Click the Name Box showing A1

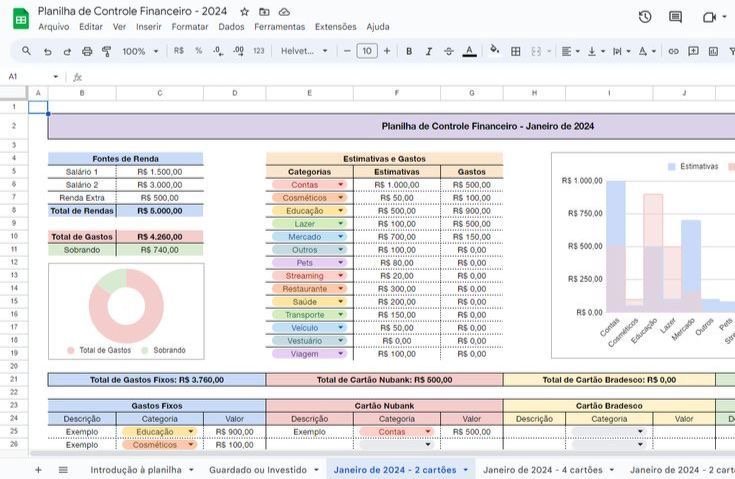click(x=33, y=76)
